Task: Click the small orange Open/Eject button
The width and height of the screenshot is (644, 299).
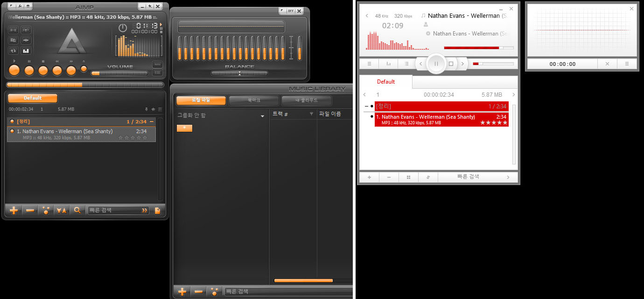Action: [84, 69]
